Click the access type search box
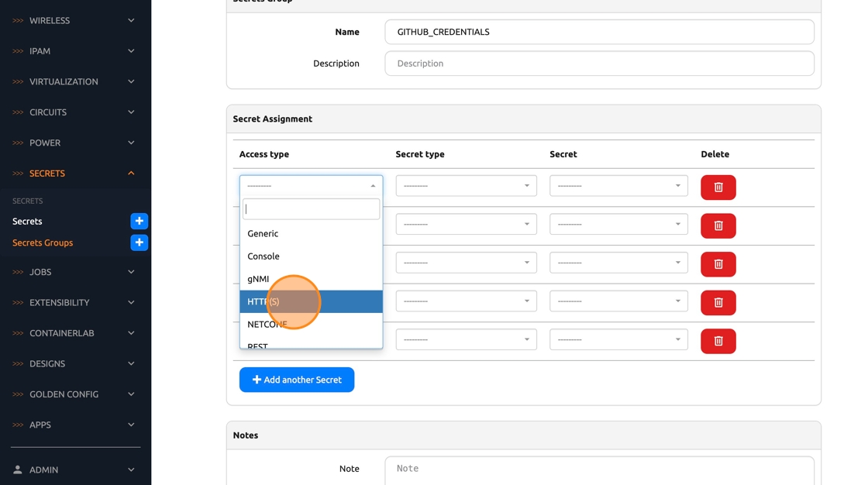Viewport: 868px width, 485px height. coord(311,209)
